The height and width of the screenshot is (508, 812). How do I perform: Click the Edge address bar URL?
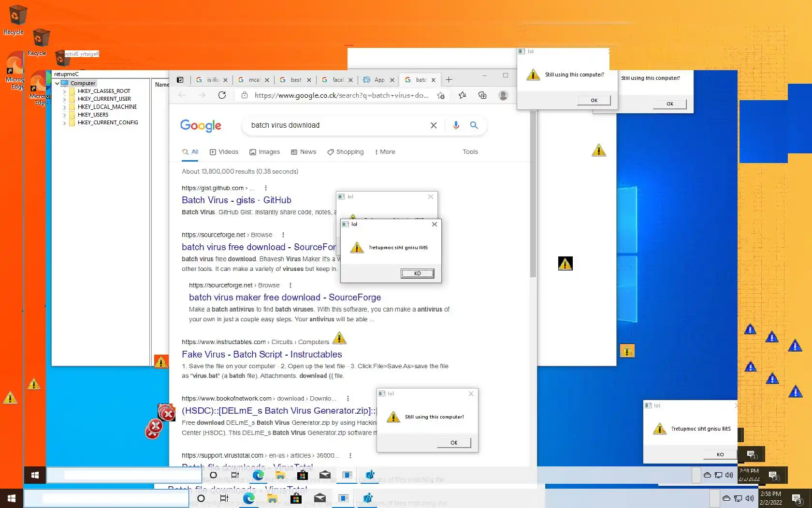[341, 95]
